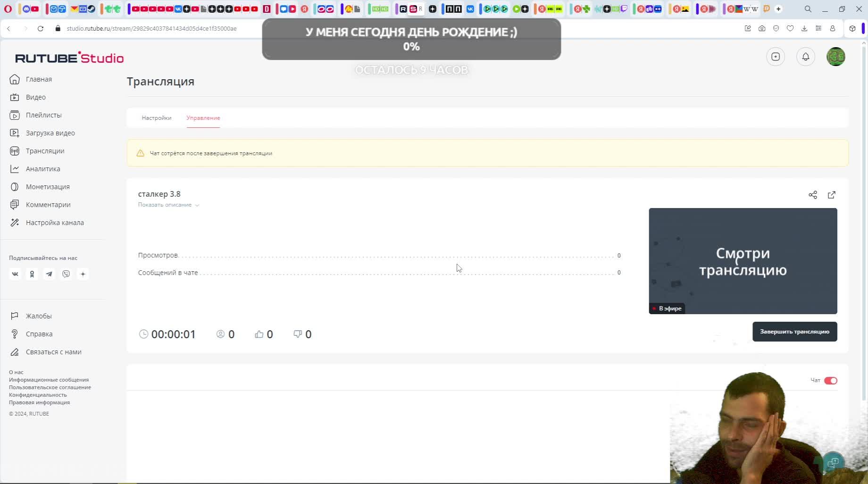Screen dimensions: 868x484
Task: Click the viewers count person icon
Action: [220, 334]
